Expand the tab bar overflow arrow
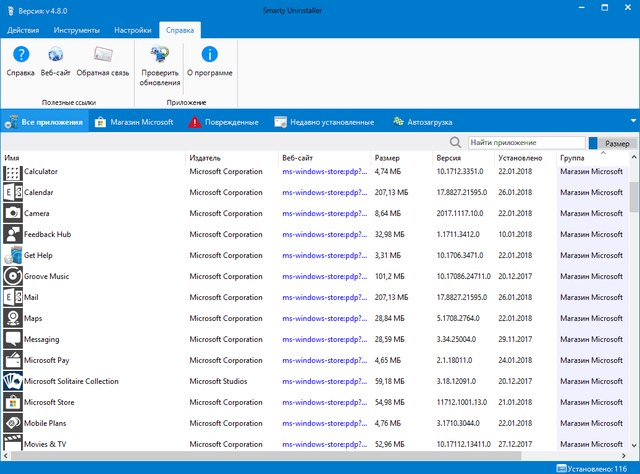The width and height of the screenshot is (640, 474). [x=632, y=122]
